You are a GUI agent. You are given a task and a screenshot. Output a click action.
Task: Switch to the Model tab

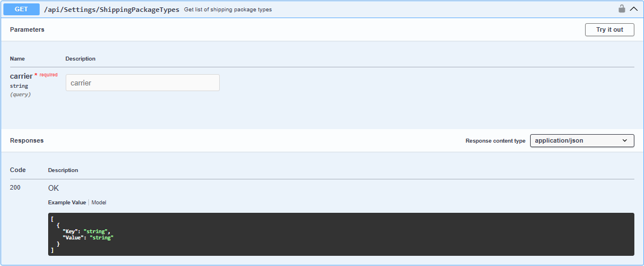[x=99, y=202]
